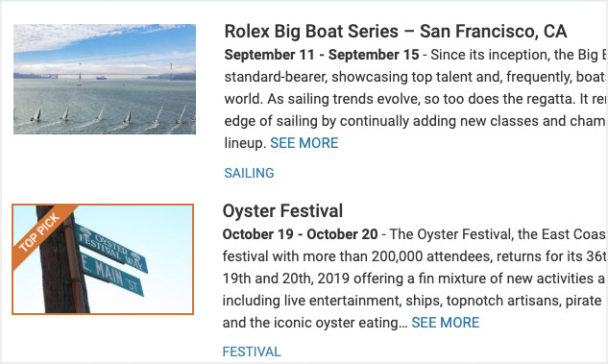This screenshot has width=608, height=364.
Task: Click the orange TOP PICK ribbon
Action: click(x=40, y=232)
